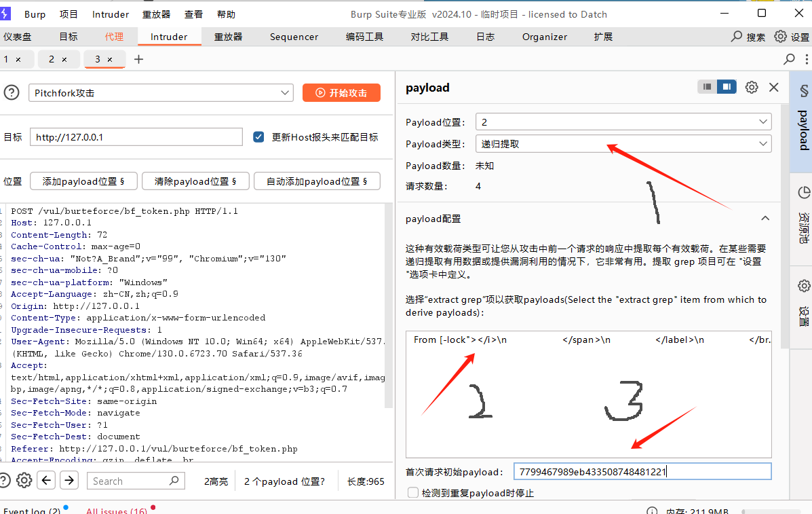Add a new Intruder tab with plus

coord(138,59)
